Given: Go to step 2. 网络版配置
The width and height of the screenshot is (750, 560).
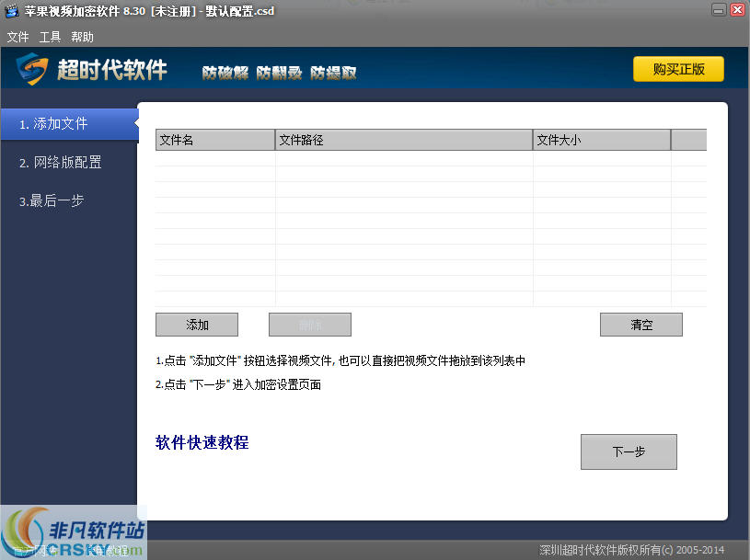Looking at the screenshot, I should point(60,163).
